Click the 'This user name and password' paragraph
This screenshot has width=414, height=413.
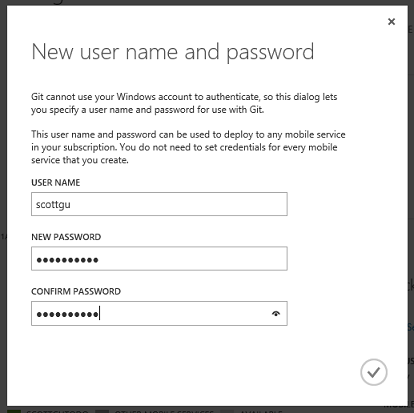pos(188,147)
